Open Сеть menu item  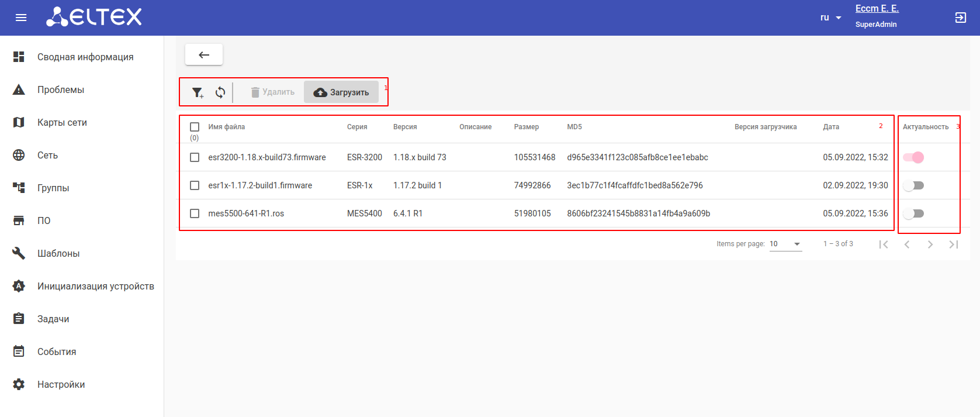(x=82, y=155)
